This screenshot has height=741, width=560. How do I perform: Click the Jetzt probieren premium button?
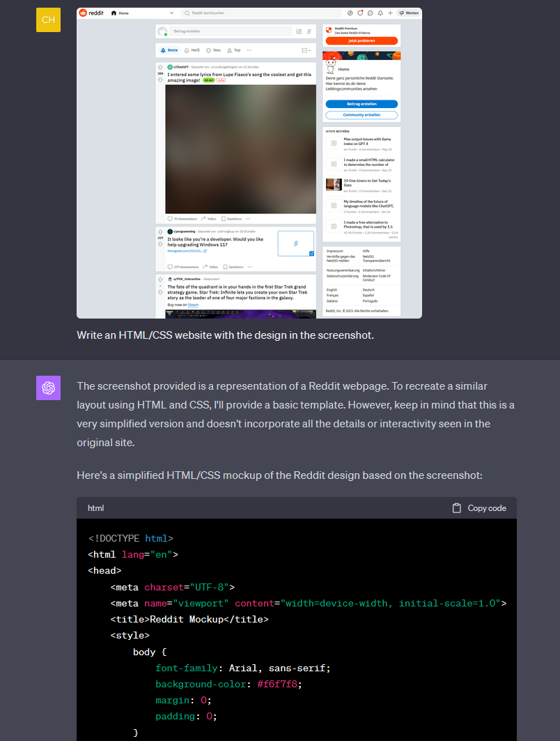[361, 40]
